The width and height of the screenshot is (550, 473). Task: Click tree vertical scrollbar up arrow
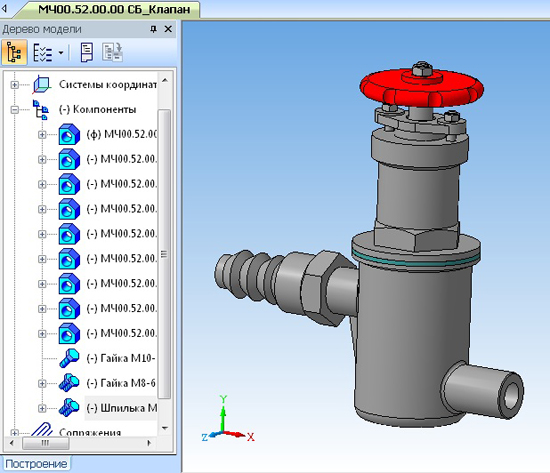point(165,81)
